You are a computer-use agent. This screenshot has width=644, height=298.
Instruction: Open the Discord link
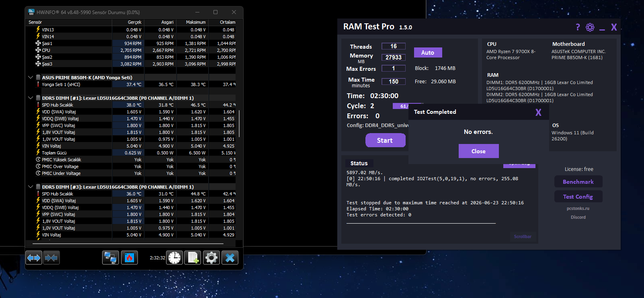point(578,217)
